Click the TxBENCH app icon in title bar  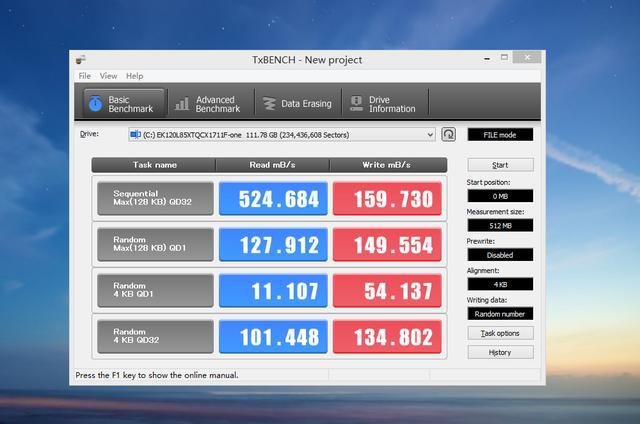point(80,60)
